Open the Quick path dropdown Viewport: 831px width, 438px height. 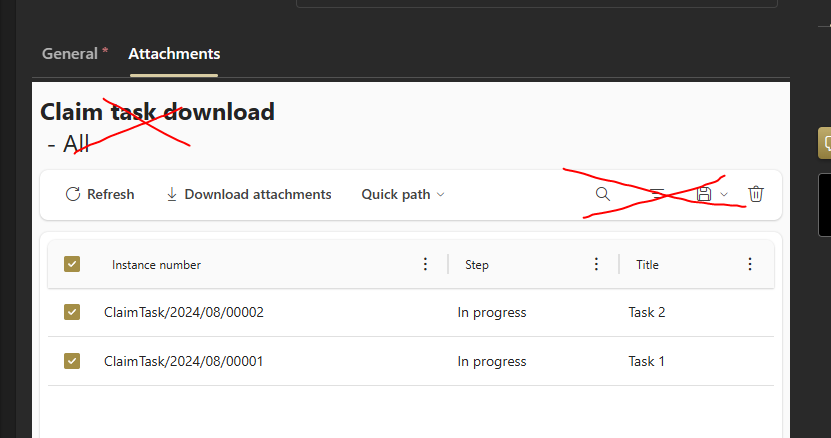click(x=403, y=194)
